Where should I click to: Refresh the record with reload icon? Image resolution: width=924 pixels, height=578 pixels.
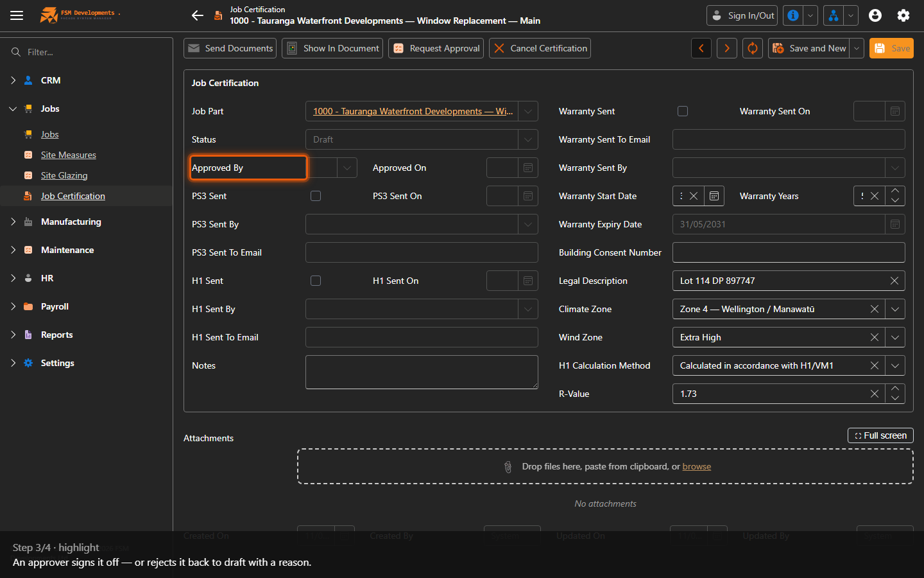(x=753, y=48)
